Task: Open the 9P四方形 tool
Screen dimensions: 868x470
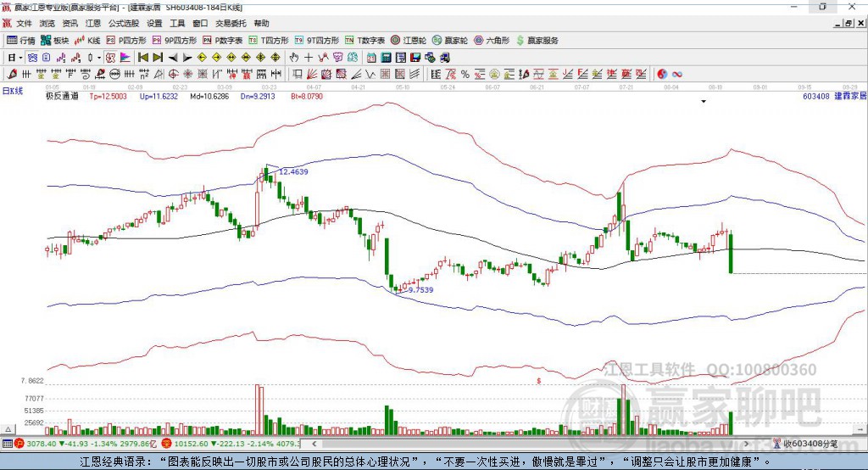Action: (x=175, y=41)
